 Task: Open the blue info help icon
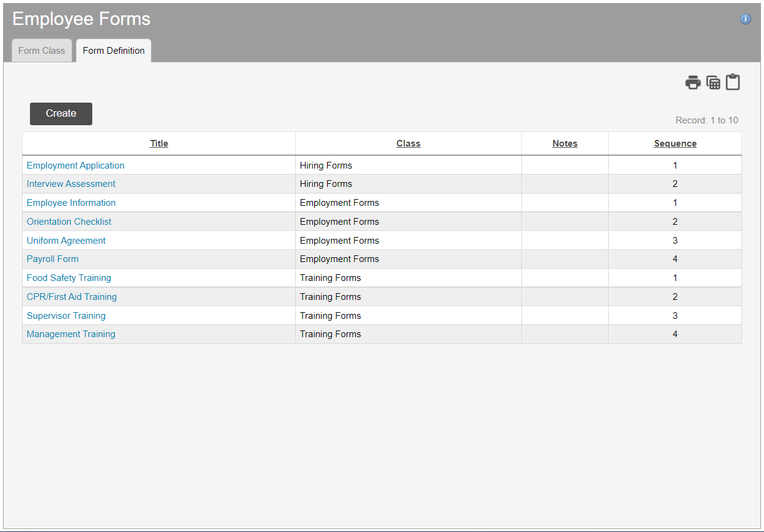click(745, 19)
